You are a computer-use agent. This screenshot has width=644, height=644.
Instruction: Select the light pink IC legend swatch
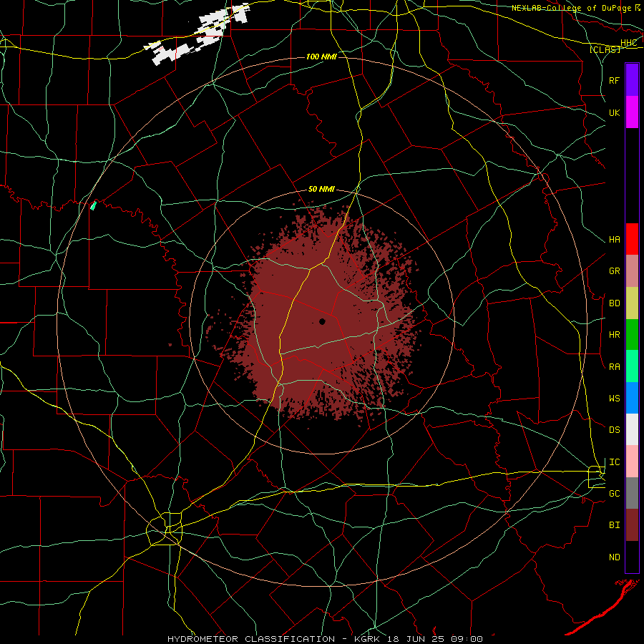point(632,462)
